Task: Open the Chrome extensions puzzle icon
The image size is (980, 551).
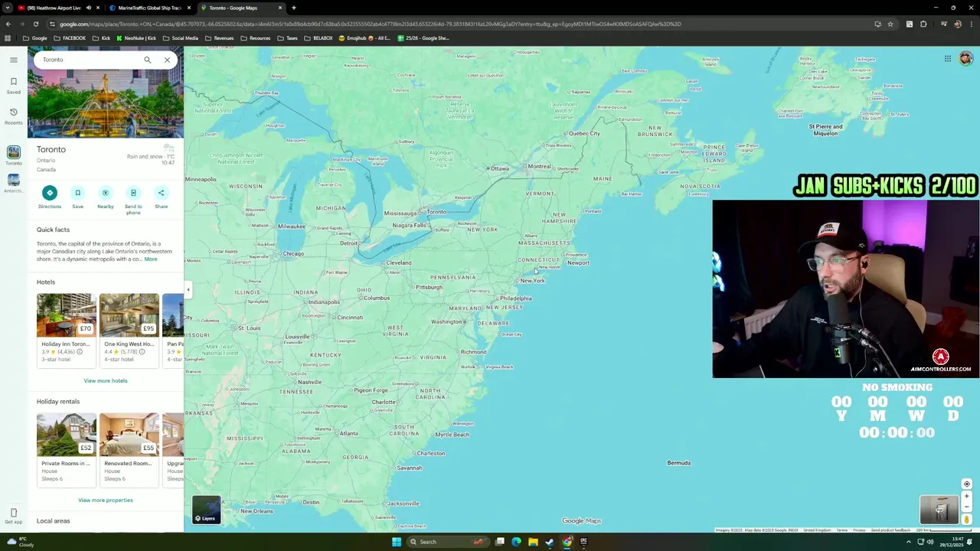Action: pos(923,24)
